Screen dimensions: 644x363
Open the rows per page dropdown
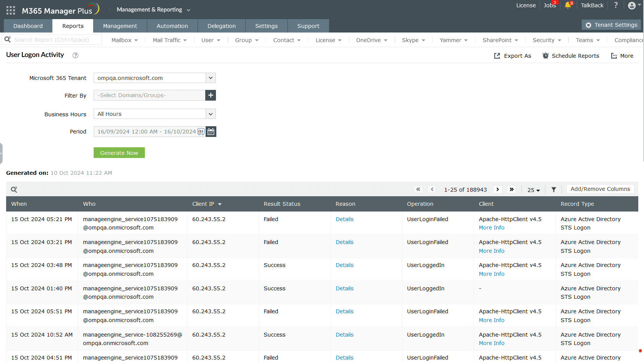point(534,190)
